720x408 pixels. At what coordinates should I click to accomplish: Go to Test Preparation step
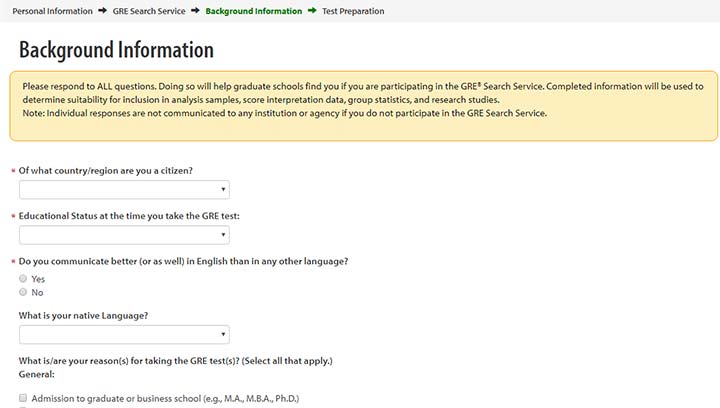click(x=353, y=11)
